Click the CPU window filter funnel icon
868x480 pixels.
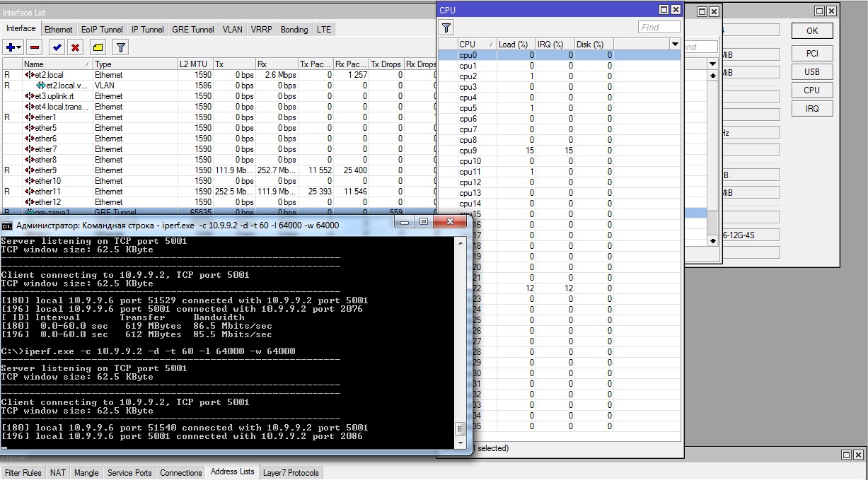[446, 28]
